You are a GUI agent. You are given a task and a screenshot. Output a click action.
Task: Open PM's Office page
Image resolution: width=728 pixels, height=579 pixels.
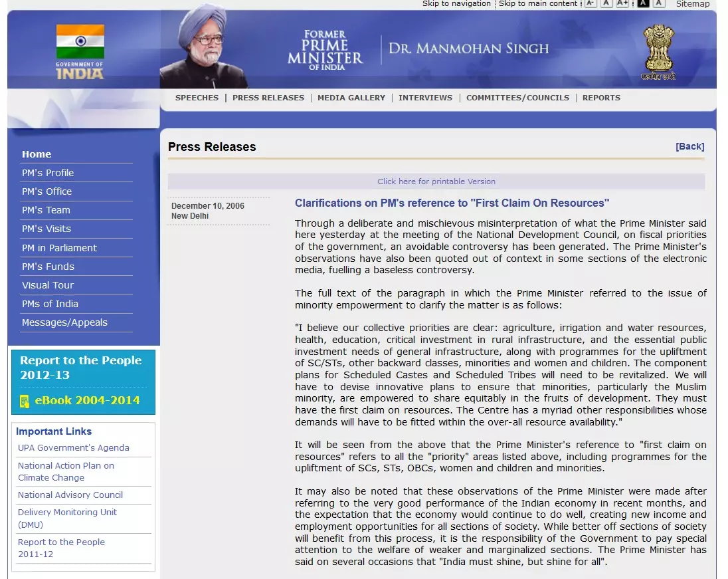click(47, 191)
